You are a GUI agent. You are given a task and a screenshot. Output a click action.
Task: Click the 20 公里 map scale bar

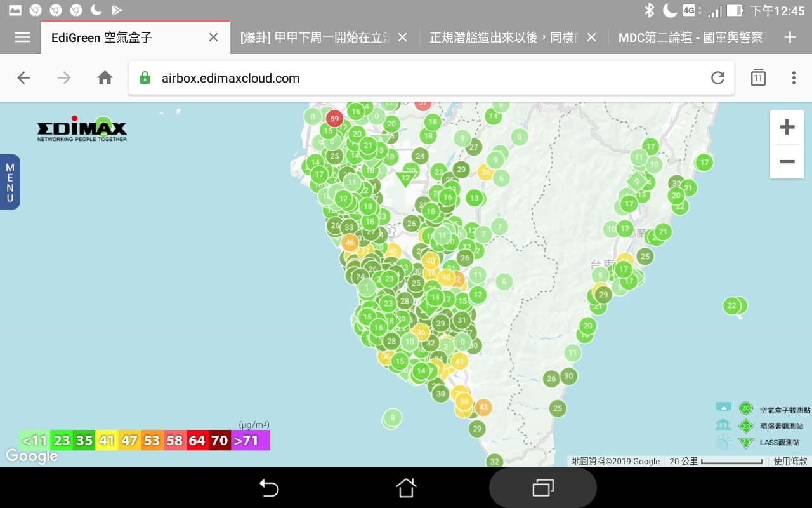[x=716, y=462]
